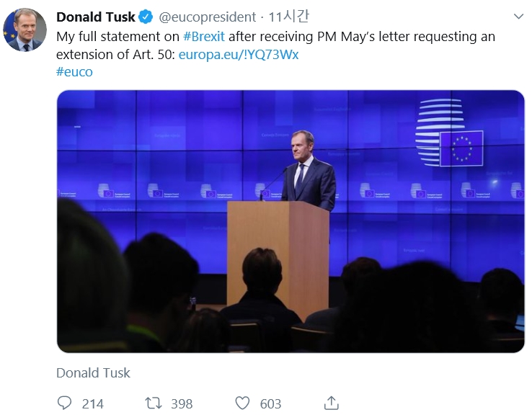Image resolution: width=532 pixels, height=420 pixels.
Task: Retweet this tweet using the retweet icon
Action: click(154, 403)
